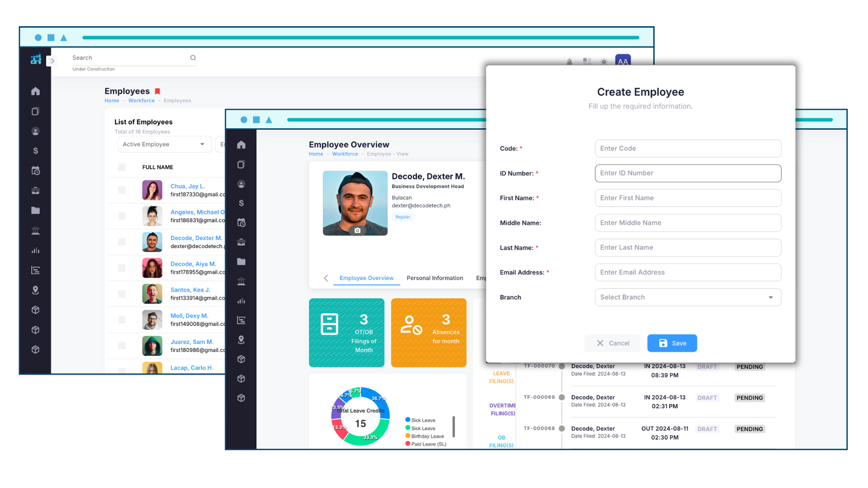The width and height of the screenshot is (868, 488).
Task: Click the Location/Map pin sidebar icon
Action: [x=36, y=290]
